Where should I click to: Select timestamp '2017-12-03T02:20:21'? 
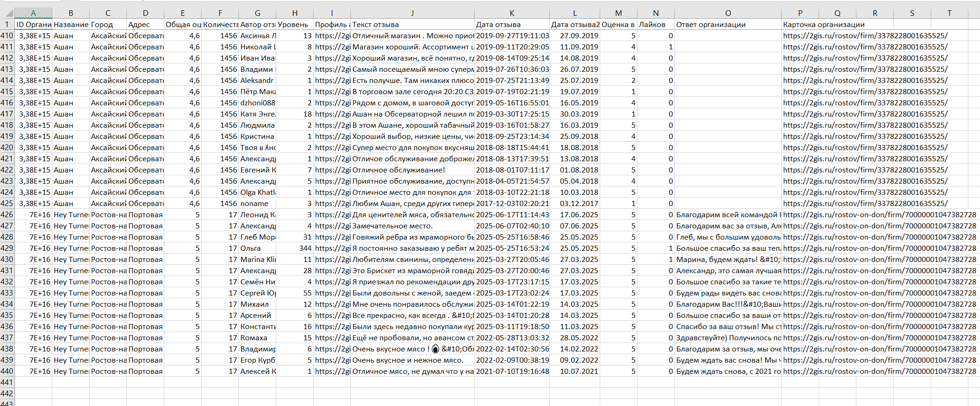tap(512, 203)
